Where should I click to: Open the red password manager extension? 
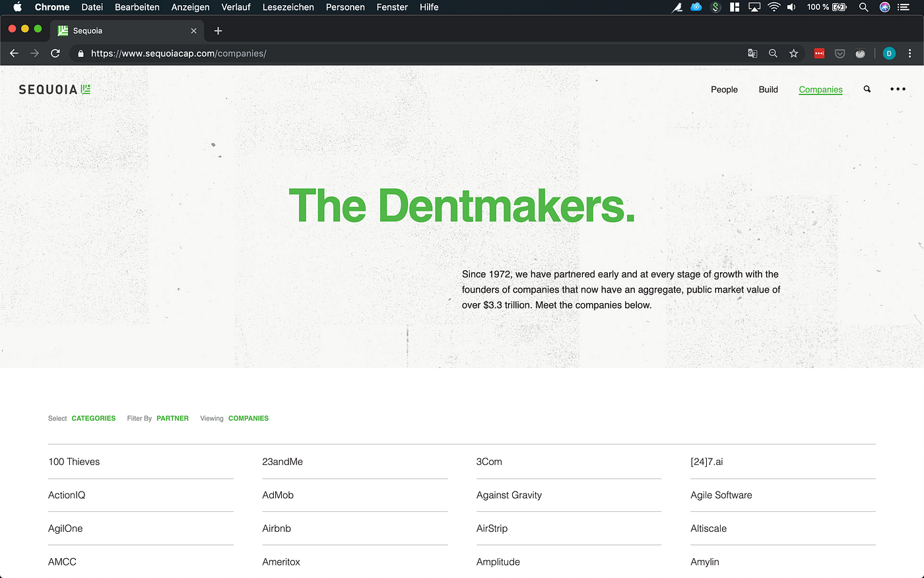[x=819, y=54]
